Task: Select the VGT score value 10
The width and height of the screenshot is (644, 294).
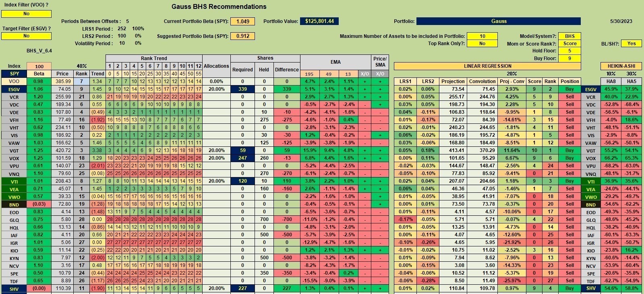Action: (534, 150)
